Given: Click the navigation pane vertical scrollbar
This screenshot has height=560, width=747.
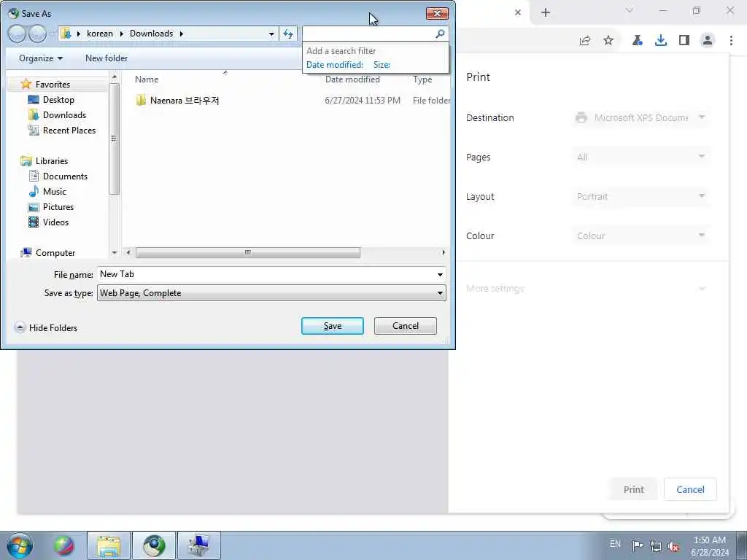Looking at the screenshot, I should (x=114, y=139).
